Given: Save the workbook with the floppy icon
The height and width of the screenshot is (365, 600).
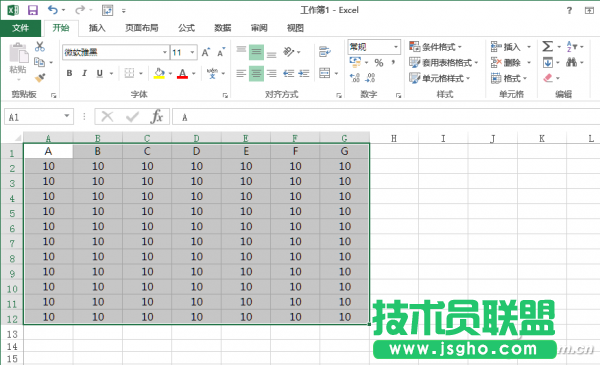Looking at the screenshot, I should (33, 10).
